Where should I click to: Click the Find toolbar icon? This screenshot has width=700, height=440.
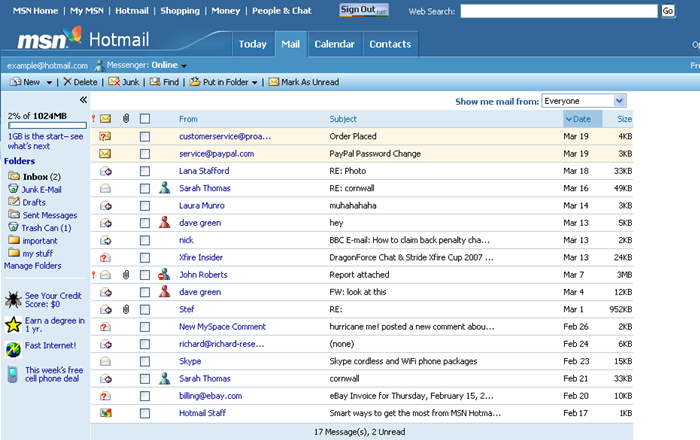[x=155, y=82]
